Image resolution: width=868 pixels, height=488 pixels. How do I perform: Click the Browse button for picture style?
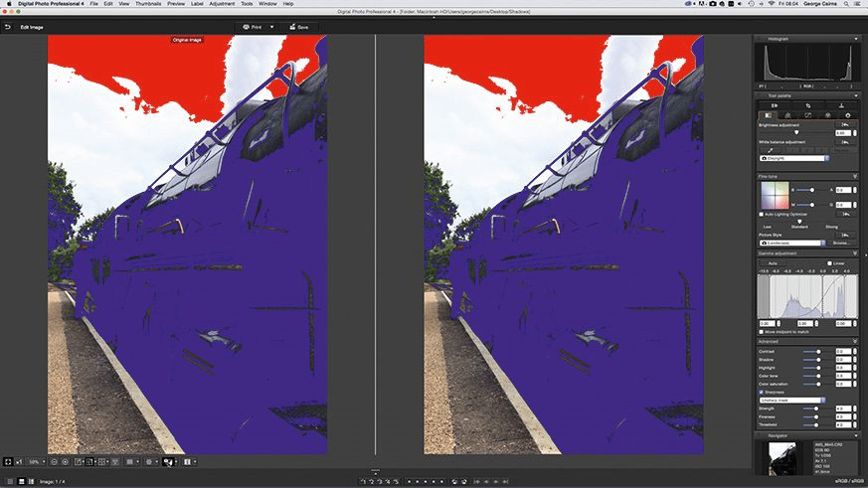(x=840, y=243)
